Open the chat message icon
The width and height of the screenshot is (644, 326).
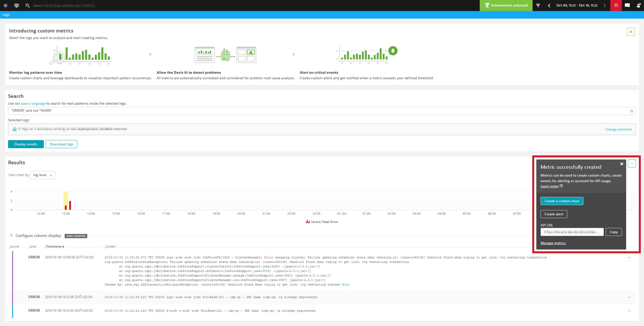[627, 5]
